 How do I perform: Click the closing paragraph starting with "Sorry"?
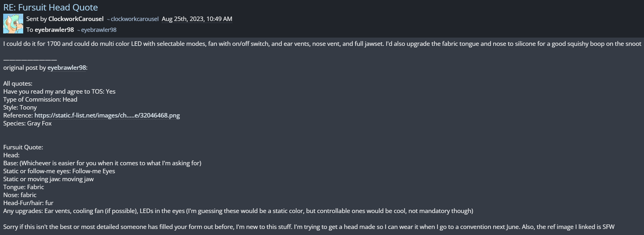pyautogui.click(x=308, y=227)
